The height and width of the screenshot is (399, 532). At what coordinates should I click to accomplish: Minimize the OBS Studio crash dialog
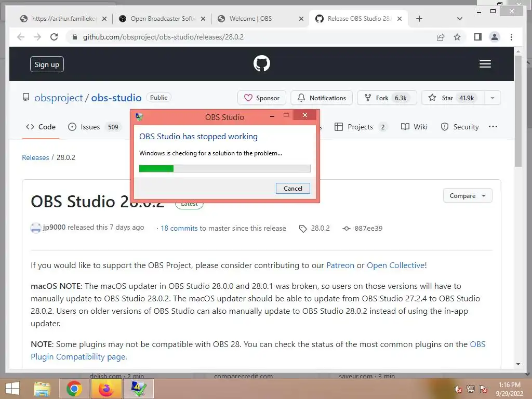click(x=272, y=116)
